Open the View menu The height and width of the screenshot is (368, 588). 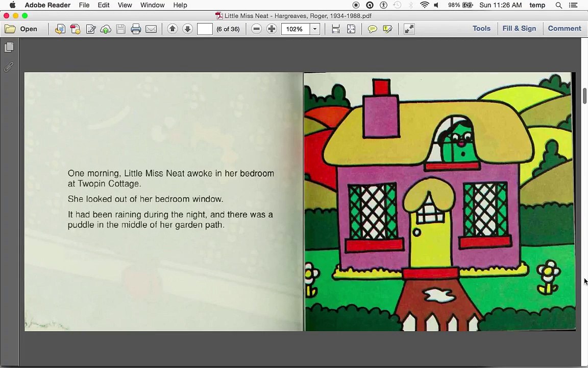pyautogui.click(x=125, y=5)
